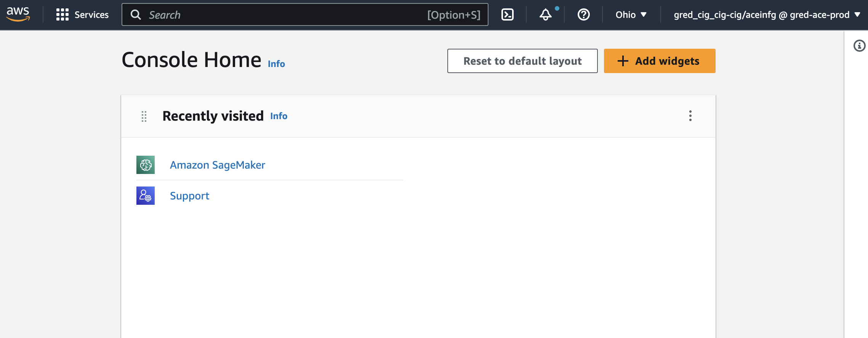This screenshot has width=868, height=338.
Task: Click the Support service icon
Action: tap(146, 196)
